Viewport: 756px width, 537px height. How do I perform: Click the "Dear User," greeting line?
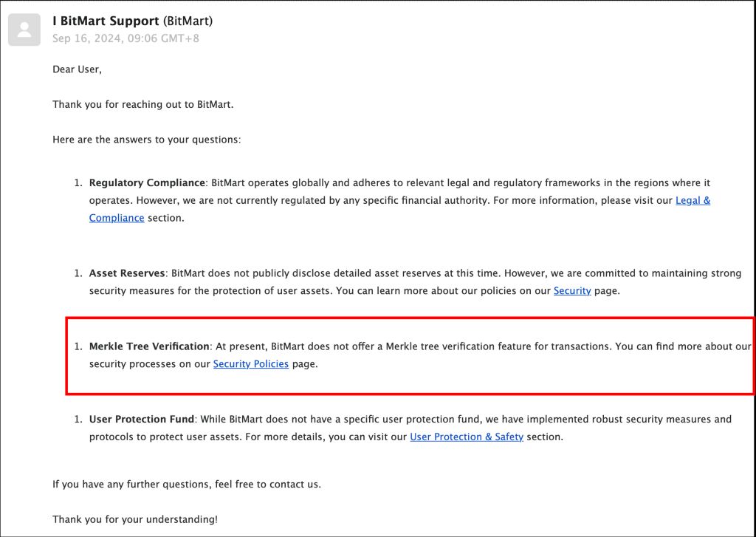(x=77, y=69)
